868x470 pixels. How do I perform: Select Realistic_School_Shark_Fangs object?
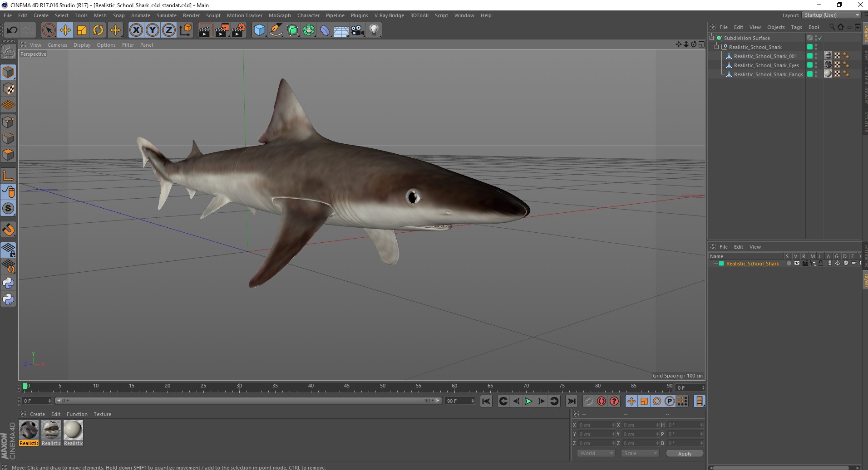(x=768, y=74)
